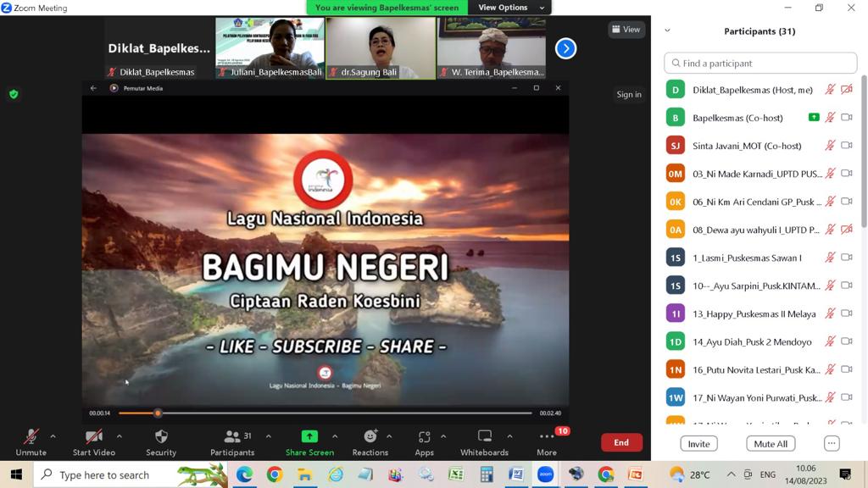Collapse the Participants panel chevron
Viewport: 868px width, 488px height.
tap(668, 30)
